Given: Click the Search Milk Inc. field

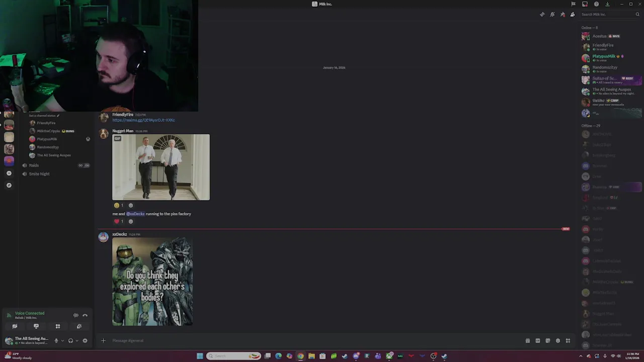Looking at the screenshot, I should [x=610, y=15].
